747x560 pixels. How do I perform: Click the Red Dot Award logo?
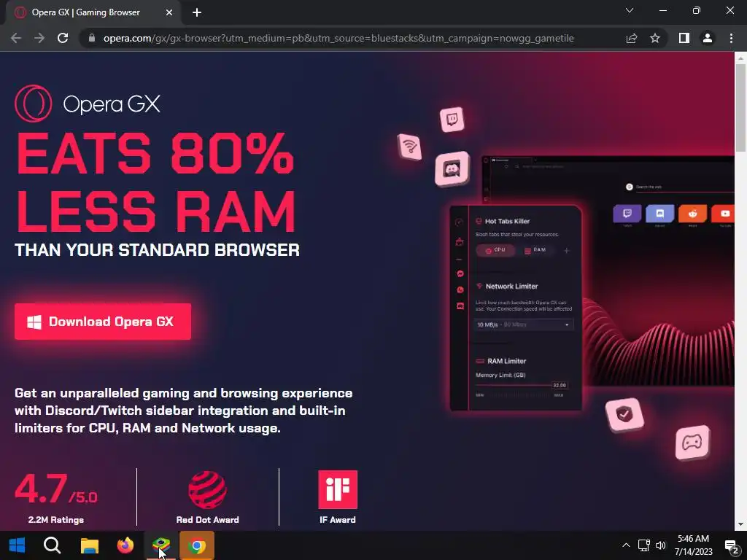click(207, 489)
